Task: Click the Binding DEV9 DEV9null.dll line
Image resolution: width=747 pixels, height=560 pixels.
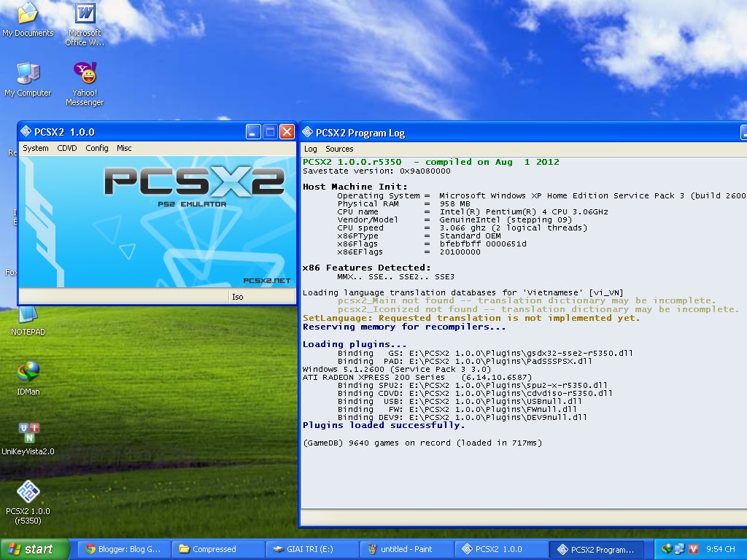Action: tap(462, 417)
